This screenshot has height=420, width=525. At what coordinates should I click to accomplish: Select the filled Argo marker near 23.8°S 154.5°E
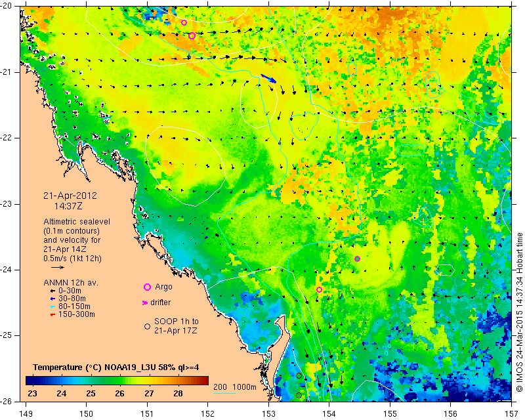(x=357, y=259)
